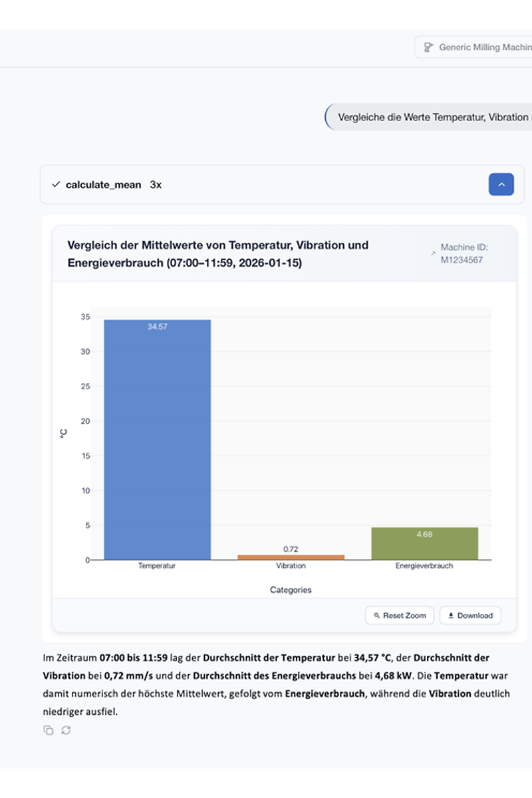The height and width of the screenshot is (798, 532).
Task: Click the arrow icon next to Machine ID
Action: (434, 253)
